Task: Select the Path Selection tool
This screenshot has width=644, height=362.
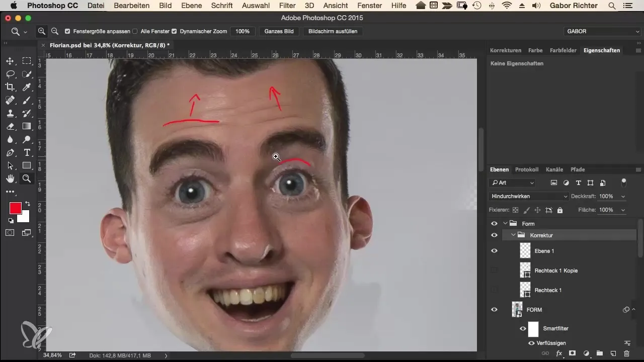Action: 10,165
